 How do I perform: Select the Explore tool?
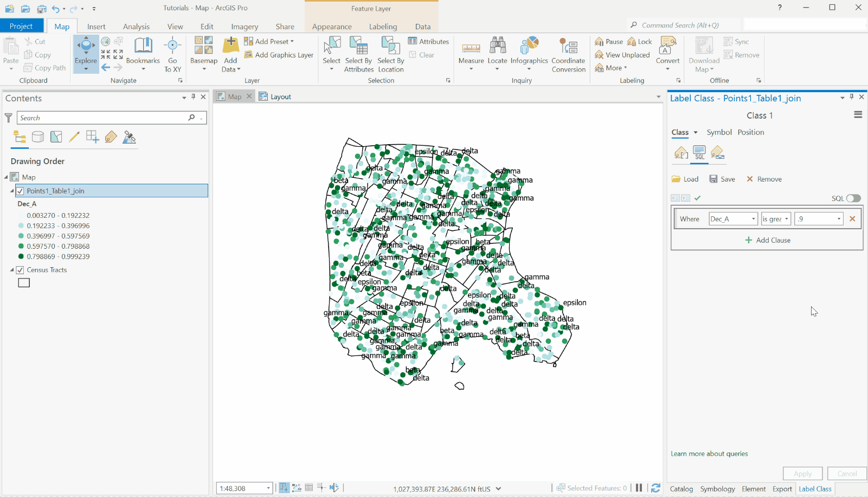(85, 51)
